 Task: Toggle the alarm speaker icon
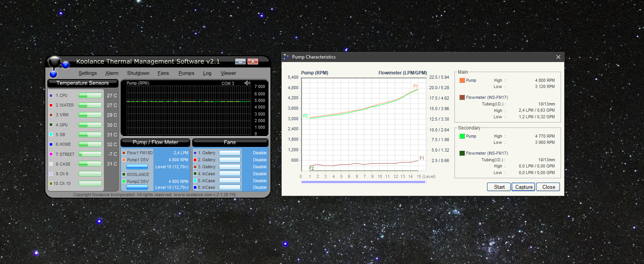pos(247,83)
